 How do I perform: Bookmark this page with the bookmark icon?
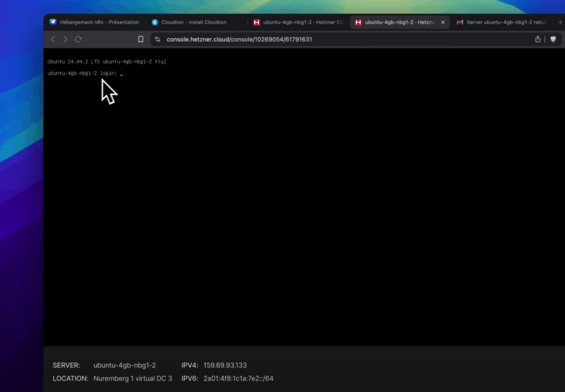coord(141,39)
